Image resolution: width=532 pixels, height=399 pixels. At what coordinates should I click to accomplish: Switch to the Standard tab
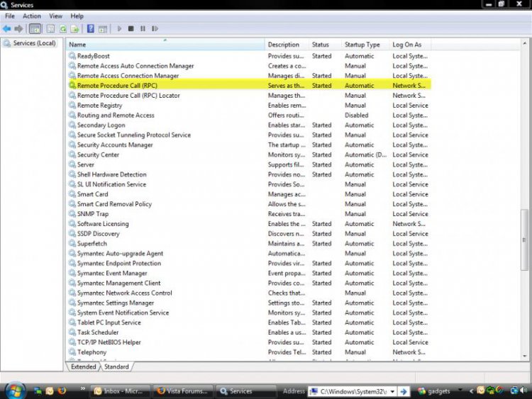click(x=116, y=367)
